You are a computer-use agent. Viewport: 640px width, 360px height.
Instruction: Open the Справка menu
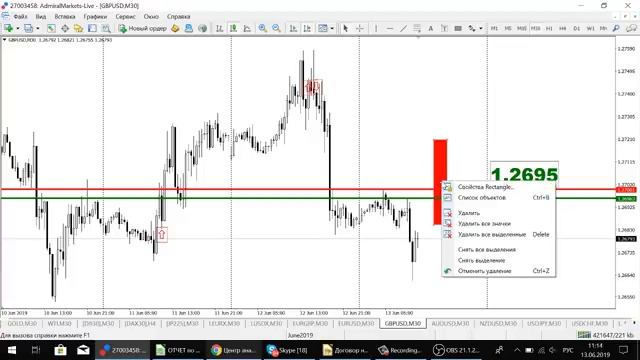tap(178, 17)
